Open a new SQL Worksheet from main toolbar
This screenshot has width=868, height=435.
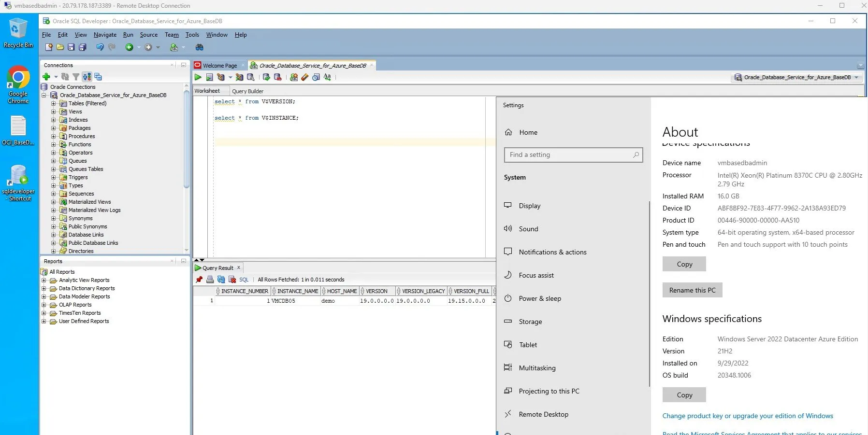[x=174, y=47]
